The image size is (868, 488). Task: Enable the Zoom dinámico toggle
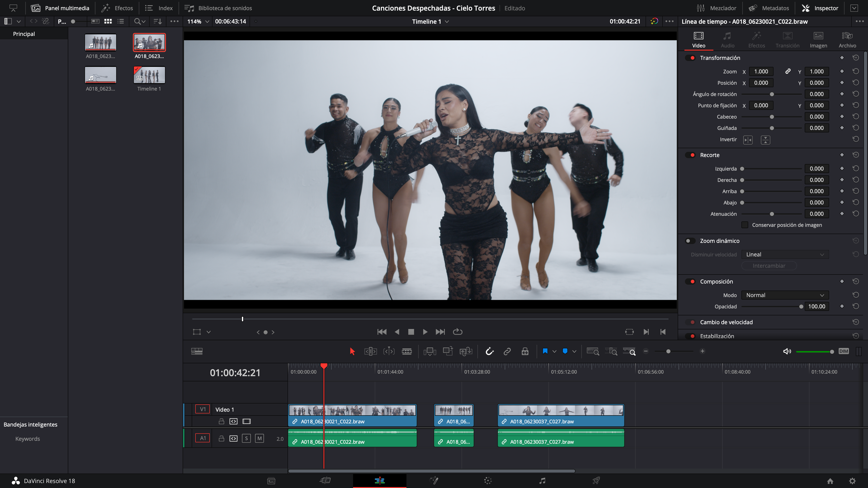[x=690, y=241]
